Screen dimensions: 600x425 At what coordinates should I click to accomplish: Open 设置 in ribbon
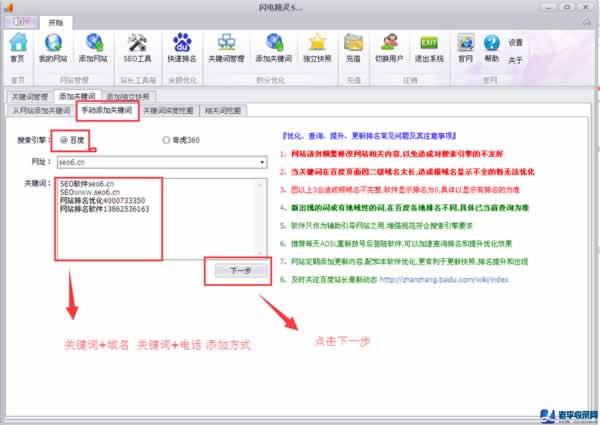pos(515,42)
